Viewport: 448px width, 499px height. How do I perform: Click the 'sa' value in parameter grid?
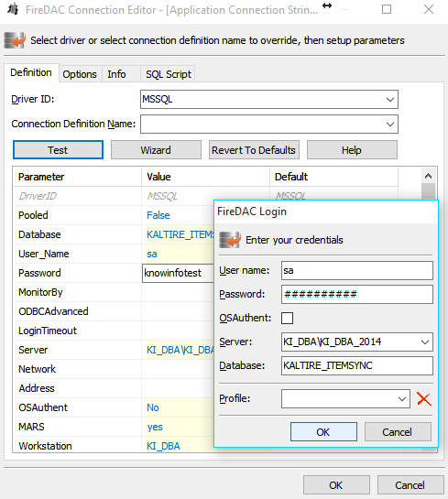pos(152,254)
